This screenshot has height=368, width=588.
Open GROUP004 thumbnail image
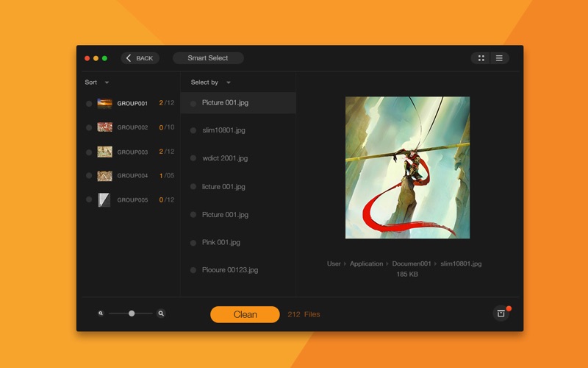click(x=104, y=175)
